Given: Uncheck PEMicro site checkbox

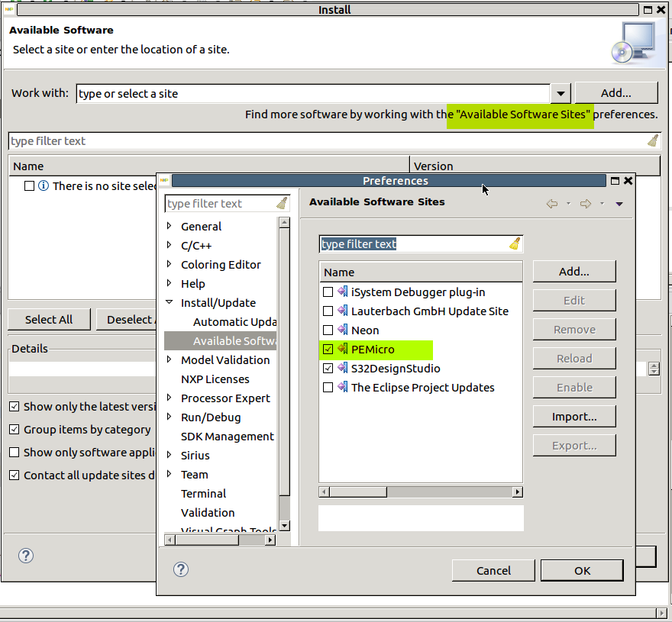Looking at the screenshot, I should tap(328, 349).
